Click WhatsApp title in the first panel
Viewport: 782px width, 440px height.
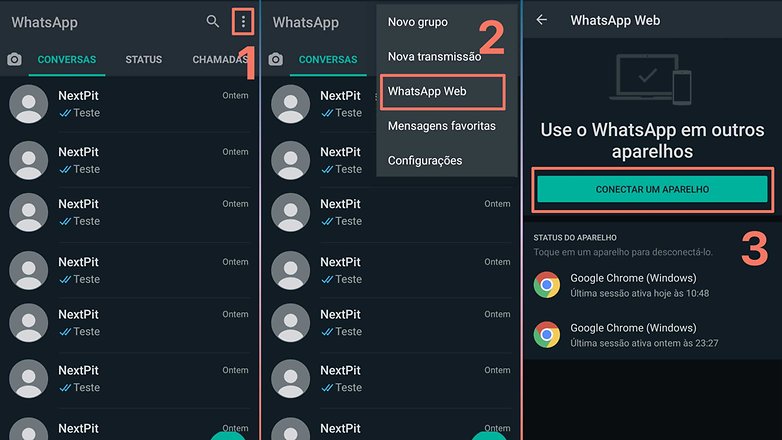point(44,22)
